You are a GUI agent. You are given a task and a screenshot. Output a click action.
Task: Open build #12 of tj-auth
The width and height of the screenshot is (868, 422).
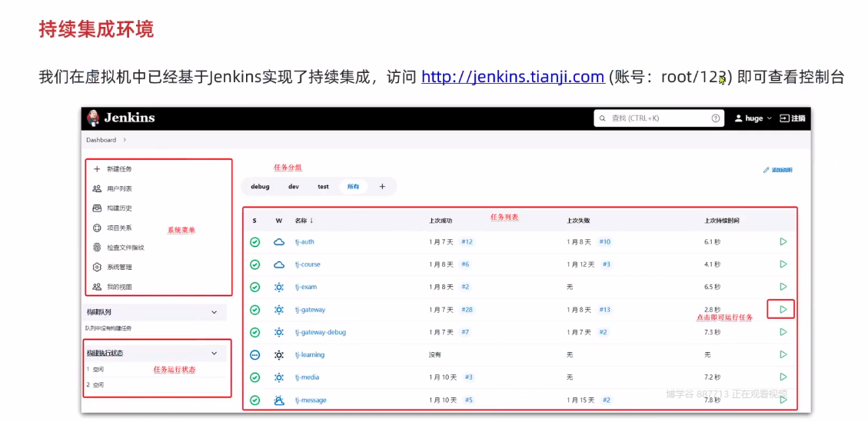pyautogui.click(x=467, y=242)
